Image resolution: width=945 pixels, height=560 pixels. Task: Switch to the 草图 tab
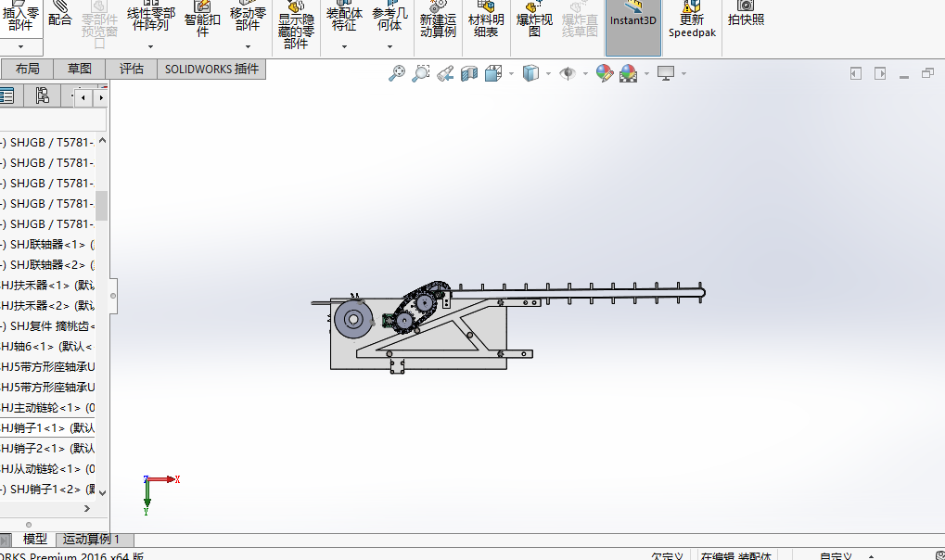[79, 69]
